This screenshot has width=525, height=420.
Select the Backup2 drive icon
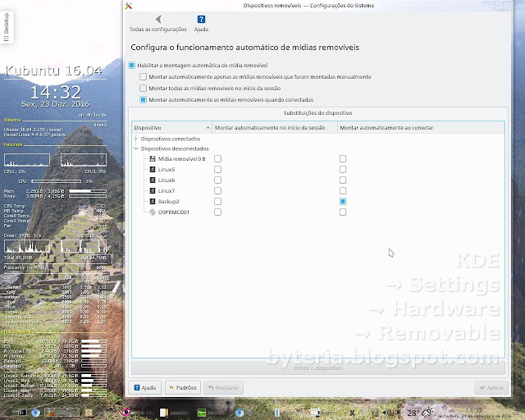(x=153, y=201)
